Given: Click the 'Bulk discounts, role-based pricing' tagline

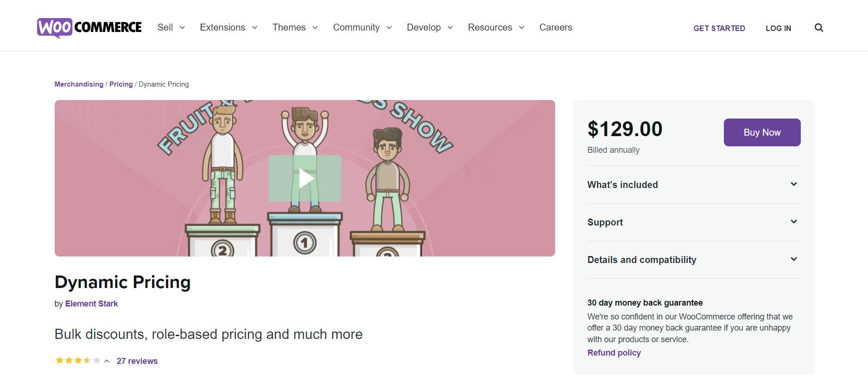Looking at the screenshot, I should [x=209, y=334].
